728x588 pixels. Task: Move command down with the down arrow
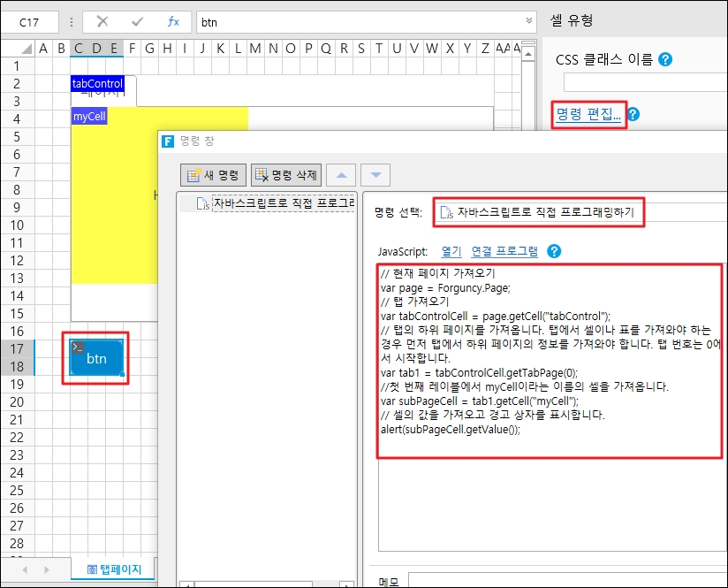375,175
